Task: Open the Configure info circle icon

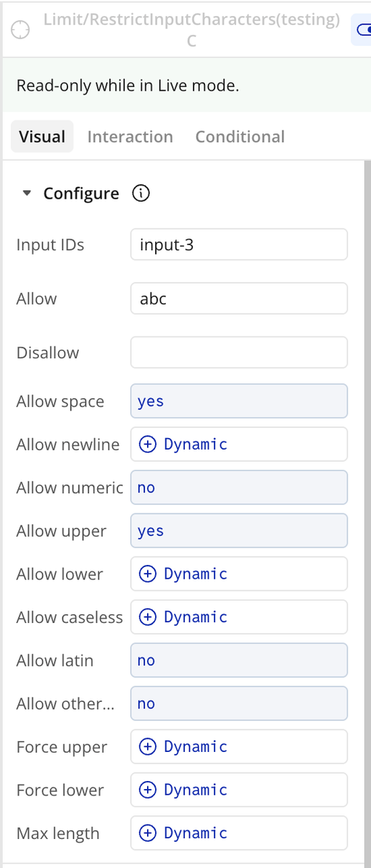Action: (141, 193)
